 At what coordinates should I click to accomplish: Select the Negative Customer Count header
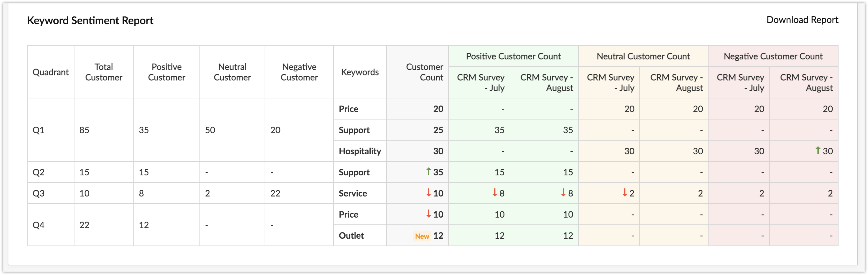pyautogui.click(x=773, y=56)
